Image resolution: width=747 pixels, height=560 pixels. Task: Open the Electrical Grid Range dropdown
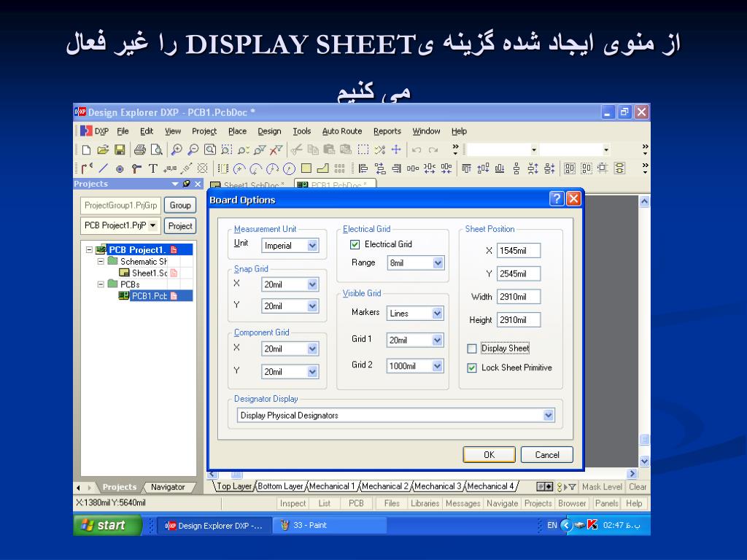438,262
